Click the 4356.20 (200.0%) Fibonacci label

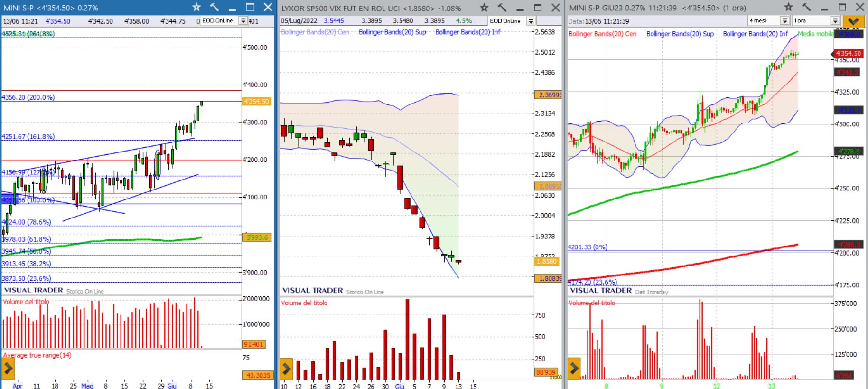click(28, 97)
